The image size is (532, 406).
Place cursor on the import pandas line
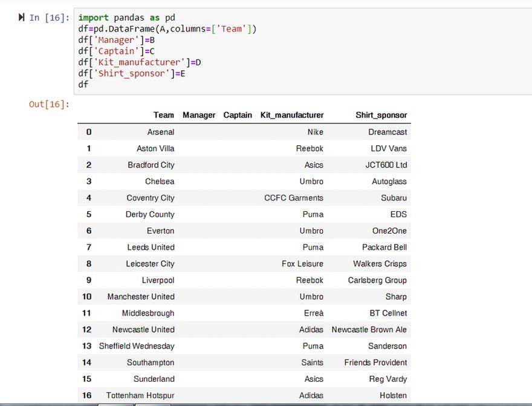(x=126, y=18)
